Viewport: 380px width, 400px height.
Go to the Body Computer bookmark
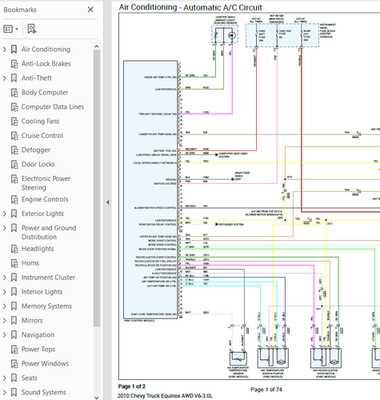pos(45,92)
